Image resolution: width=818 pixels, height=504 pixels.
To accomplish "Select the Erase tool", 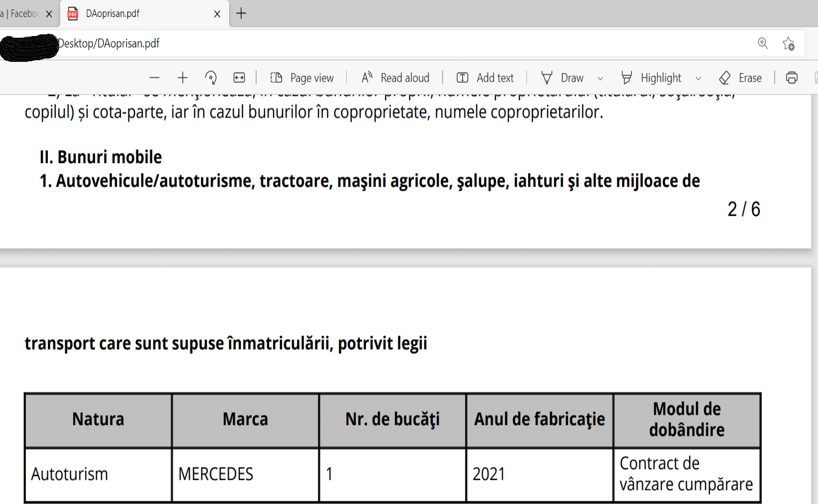I will [741, 78].
